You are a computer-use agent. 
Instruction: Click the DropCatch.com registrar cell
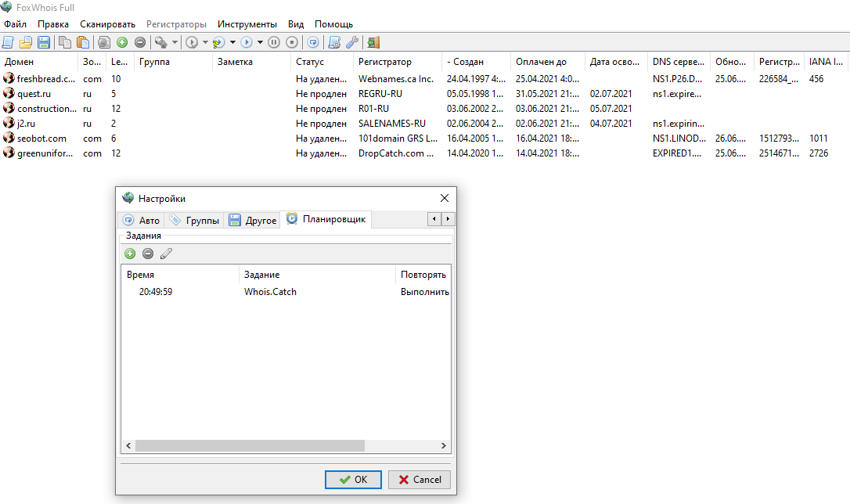pyautogui.click(x=396, y=153)
